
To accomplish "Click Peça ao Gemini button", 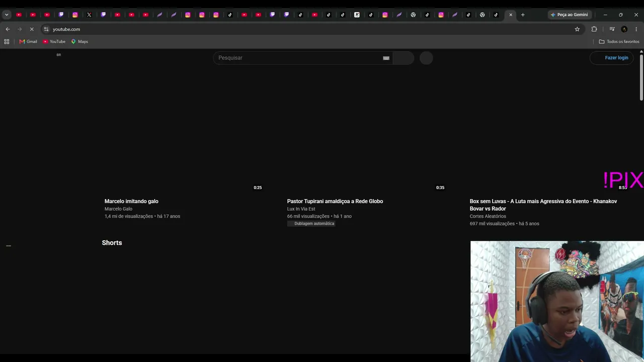I will click(x=569, y=15).
